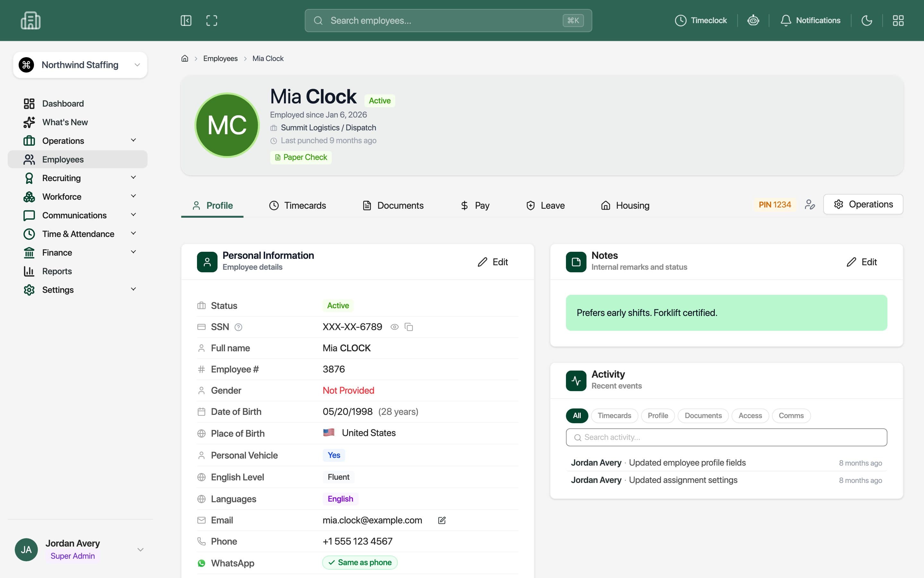This screenshot has height=578, width=924.
Task: Filter activity by Comms chip
Action: [x=791, y=416]
